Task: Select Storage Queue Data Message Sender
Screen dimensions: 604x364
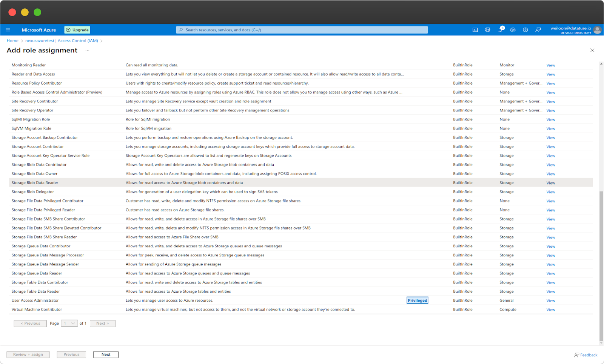Action: (45, 264)
